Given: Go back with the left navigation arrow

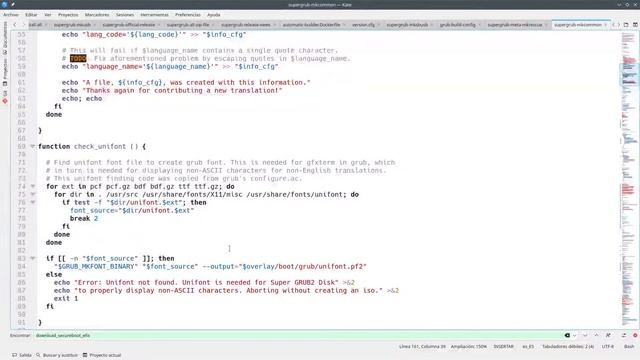Looking at the screenshot, I should 15,25.
